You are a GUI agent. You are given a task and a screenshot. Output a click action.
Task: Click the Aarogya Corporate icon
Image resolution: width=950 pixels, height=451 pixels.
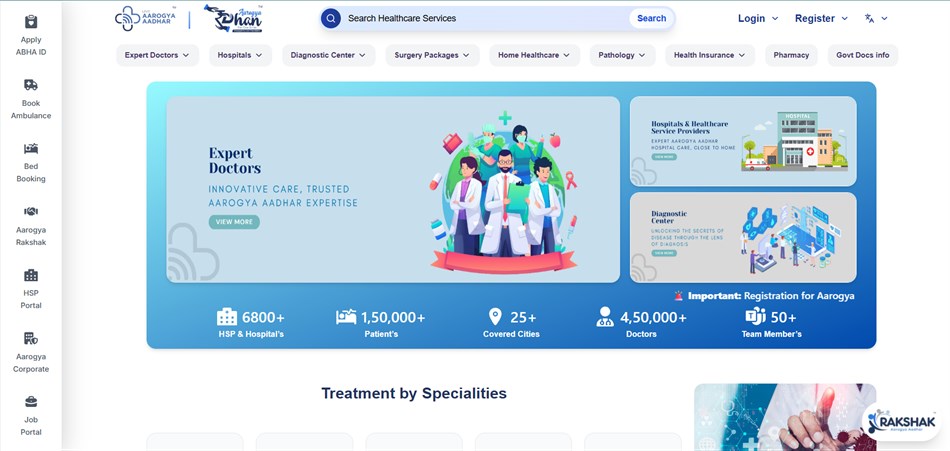(31, 338)
